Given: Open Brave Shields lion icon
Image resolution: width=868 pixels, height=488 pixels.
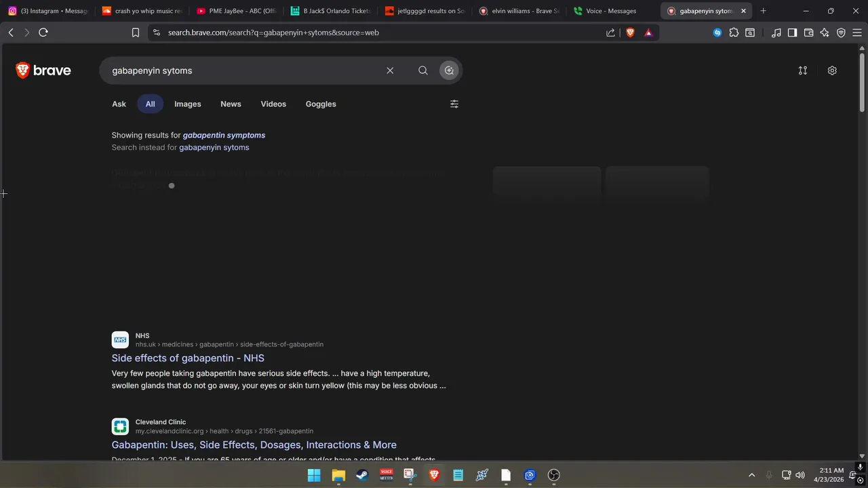Looking at the screenshot, I should point(630,33).
